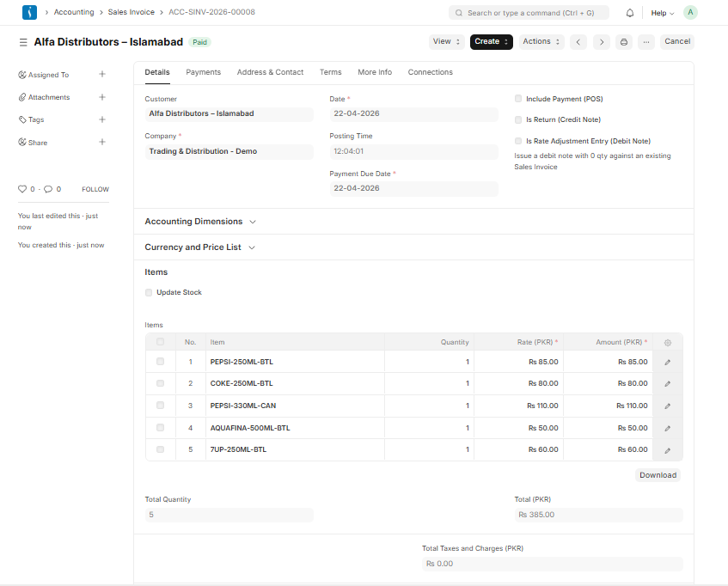Open the Create dropdown
Screen dimensions: 728x586
coord(491,41)
